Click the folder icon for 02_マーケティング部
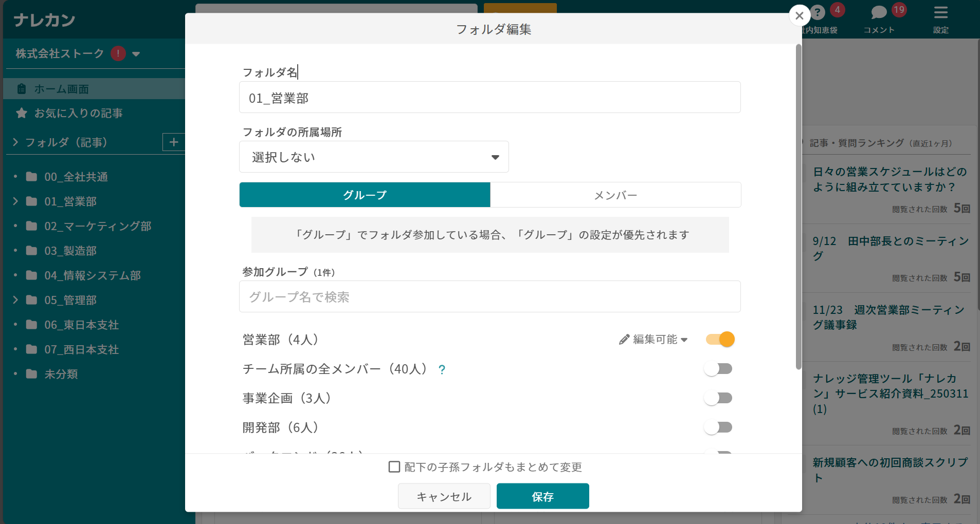The height and width of the screenshot is (524, 980). [x=30, y=226]
